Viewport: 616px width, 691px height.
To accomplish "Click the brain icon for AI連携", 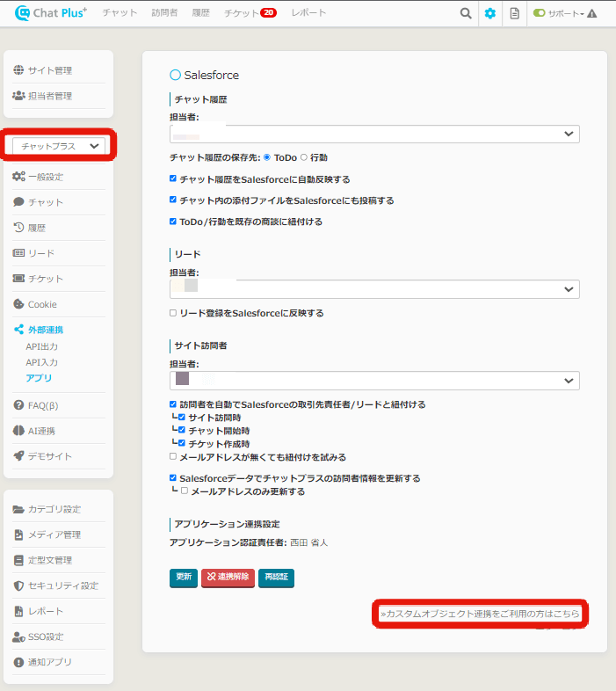I will click(x=18, y=431).
